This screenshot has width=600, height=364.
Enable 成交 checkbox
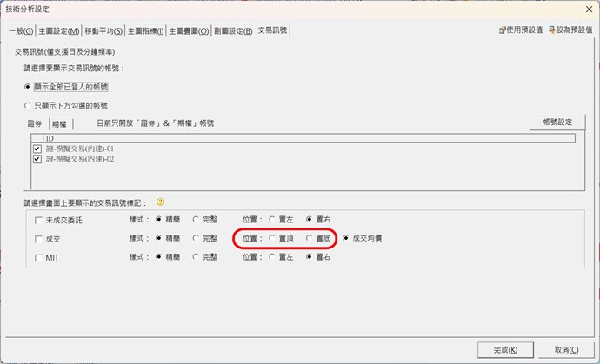pyautogui.click(x=38, y=239)
